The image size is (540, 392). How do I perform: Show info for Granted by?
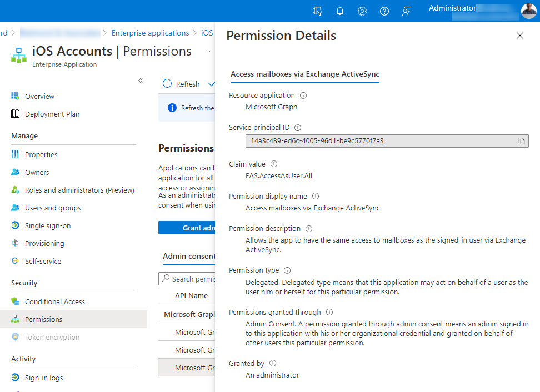[x=273, y=363]
